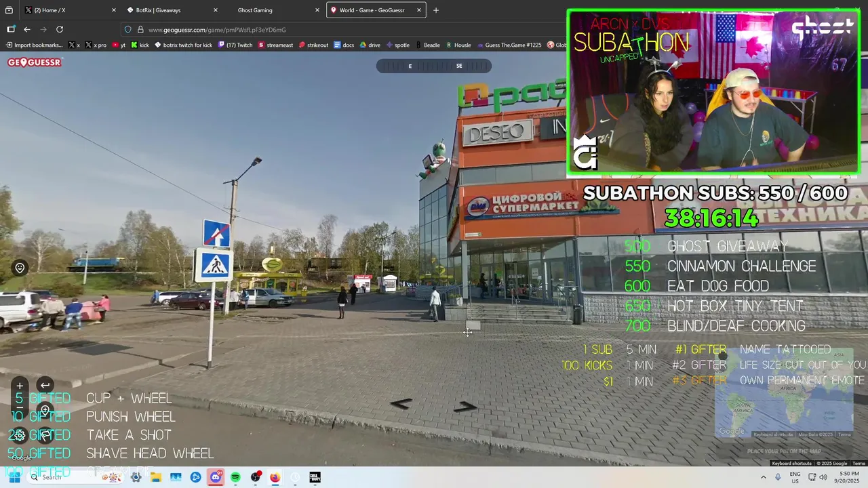Close the 'BotRix | Giveaways' tab
This screenshot has width=868, height=488.
215,10
